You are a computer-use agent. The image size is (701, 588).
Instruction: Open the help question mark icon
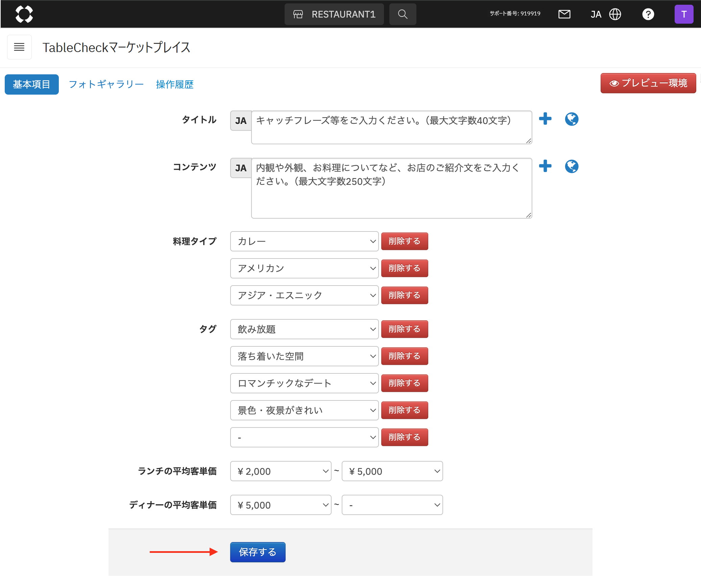click(x=648, y=14)
